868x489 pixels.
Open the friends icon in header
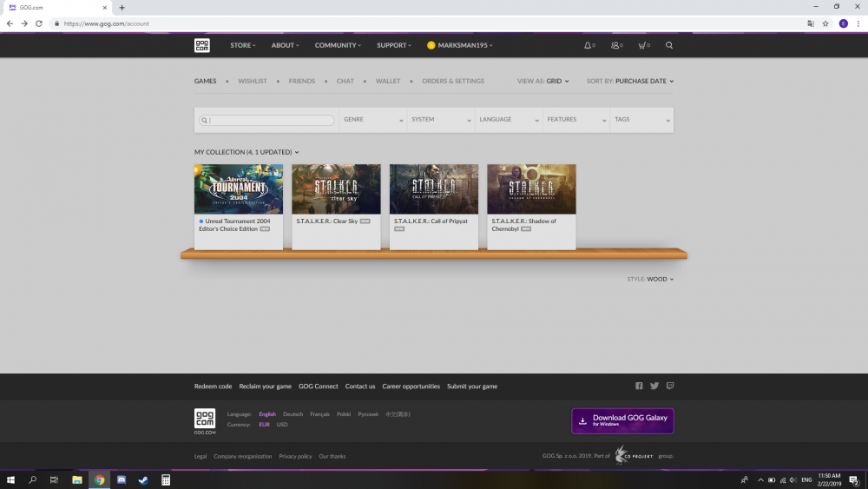click(x=616, y=45)
